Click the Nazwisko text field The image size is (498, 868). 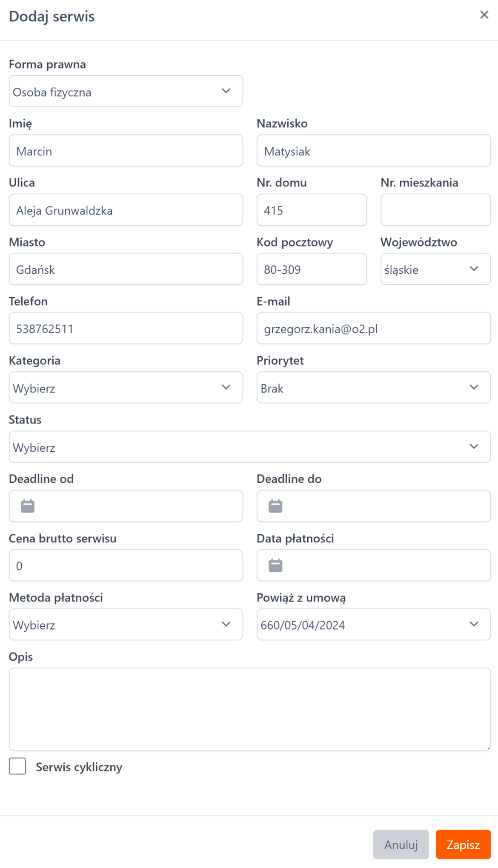(x=373, y=151)
